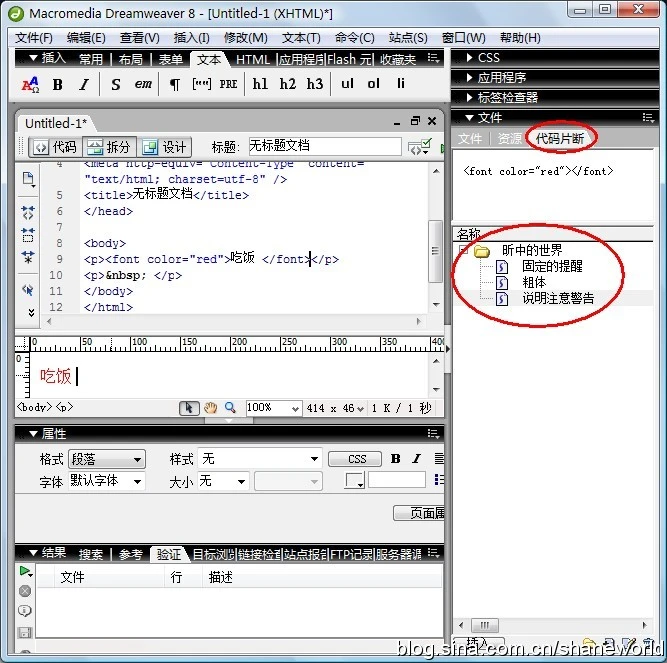Switch to Design view (设计)
This screenshot has width=667, height=663.
click(x=163, y=147)
